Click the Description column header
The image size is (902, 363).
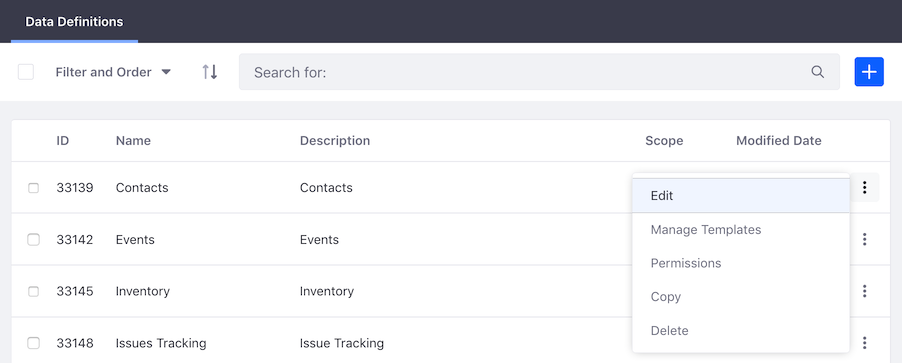coord(335,140)
